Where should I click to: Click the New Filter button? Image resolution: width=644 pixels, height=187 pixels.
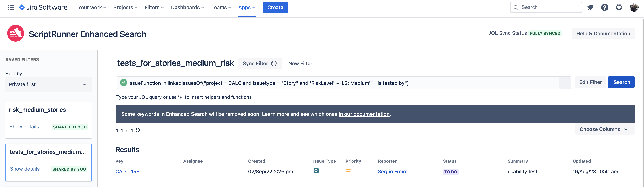coord(300,64)
